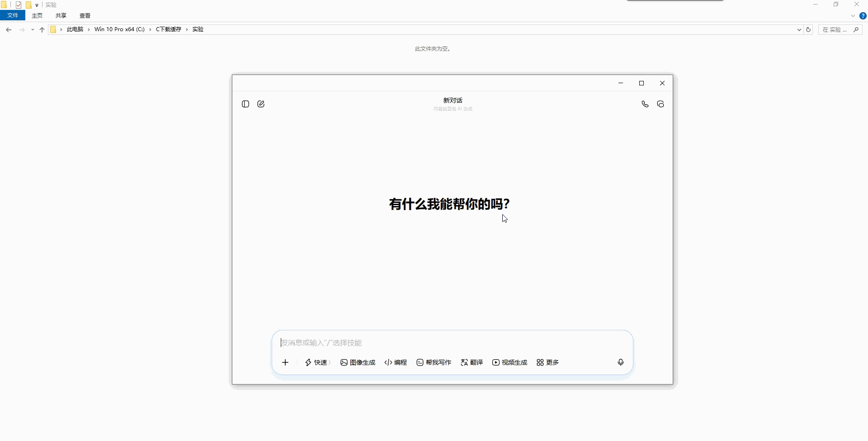Choose the 编程 coding skill
868x441 pixels.
396,362
